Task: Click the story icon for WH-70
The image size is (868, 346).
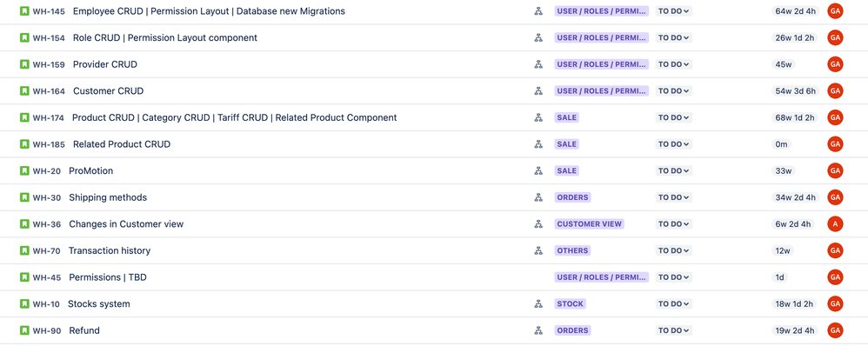Action: pyautogui.click(x=24, y=250)
